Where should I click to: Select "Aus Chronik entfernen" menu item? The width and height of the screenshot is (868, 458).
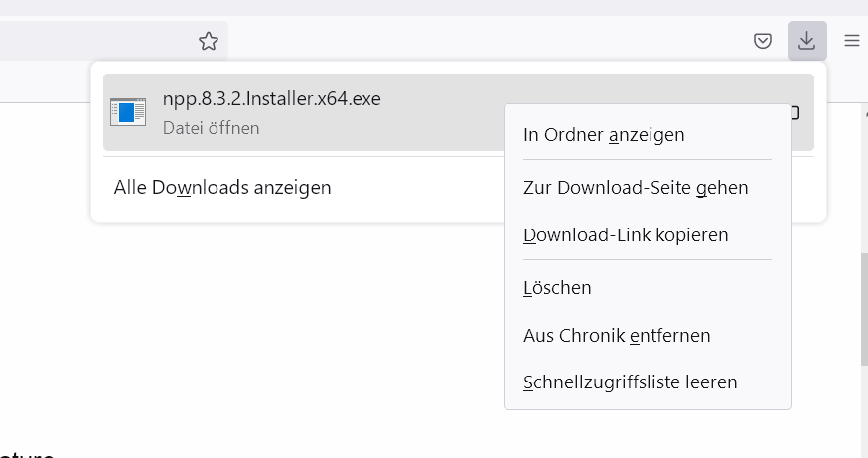click(617, 336)
